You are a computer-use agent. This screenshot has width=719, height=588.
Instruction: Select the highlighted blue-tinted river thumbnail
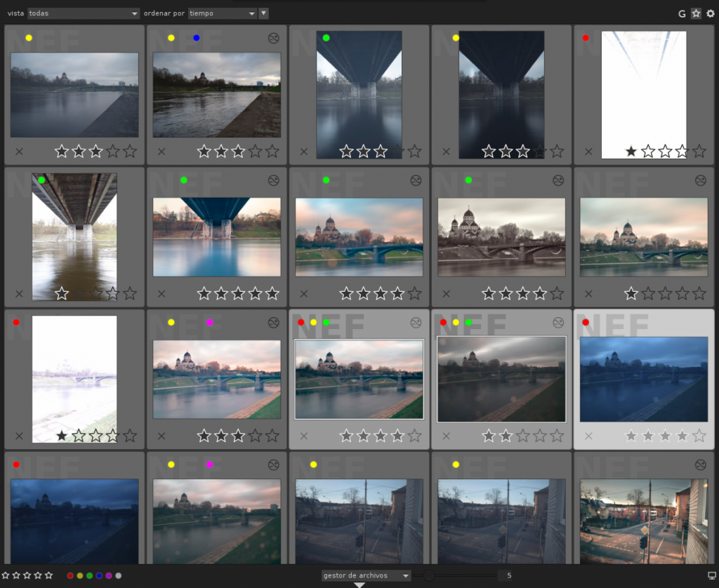644,380
